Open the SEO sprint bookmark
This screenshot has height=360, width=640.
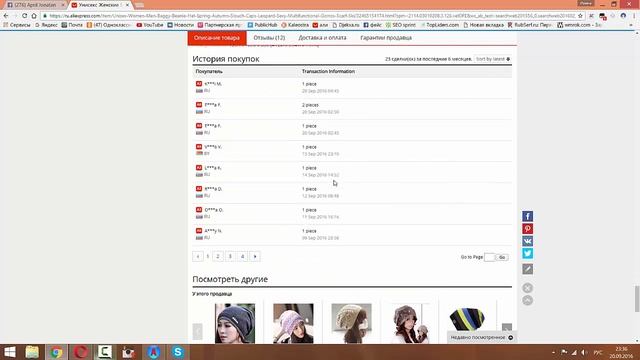click(x=400, y=25)
